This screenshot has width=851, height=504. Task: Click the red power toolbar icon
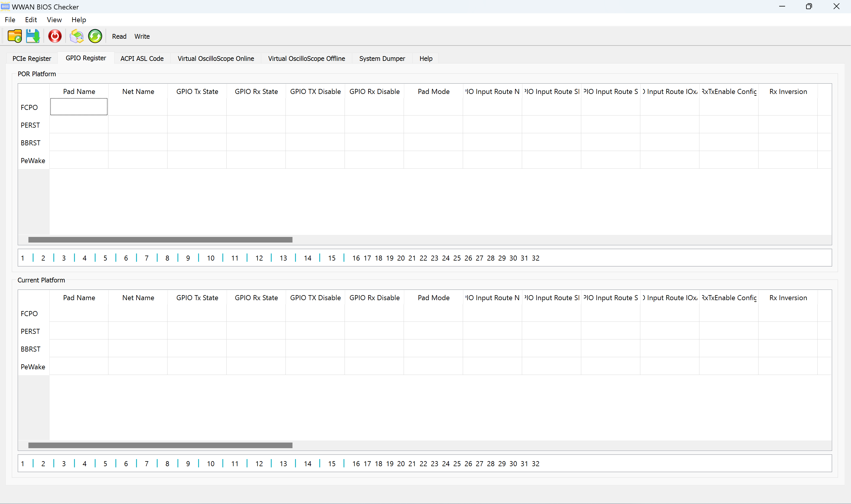click(55, 36)
